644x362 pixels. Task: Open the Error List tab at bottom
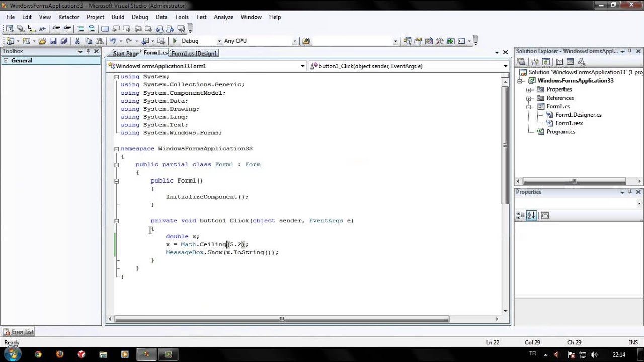click(18, 332)
